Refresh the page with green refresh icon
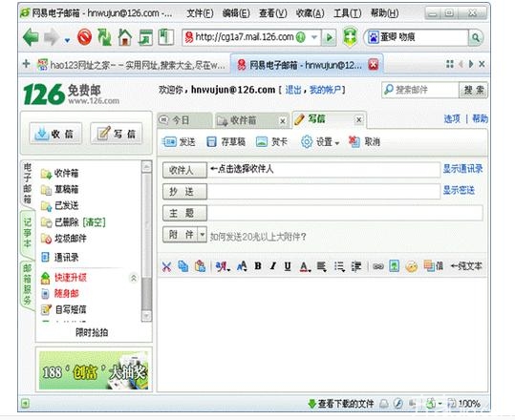This screenshot has height=420, width=515. (x=104, y=37)
